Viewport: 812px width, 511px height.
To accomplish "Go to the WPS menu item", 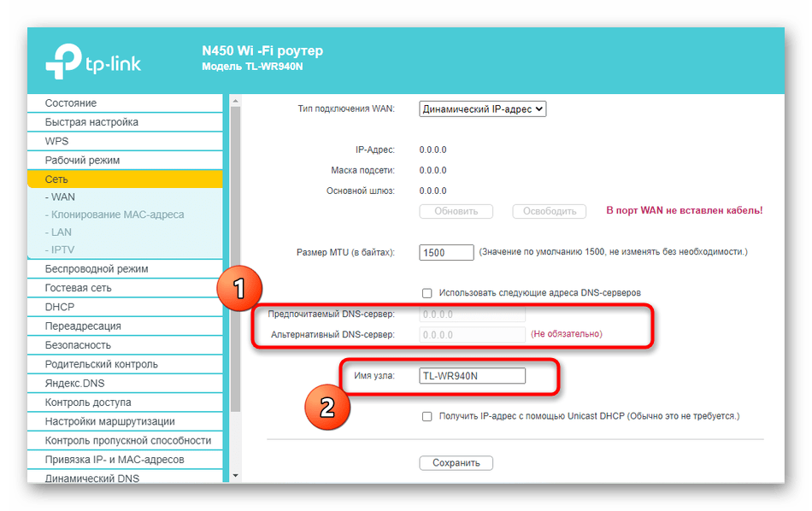I will click(125, 141).
